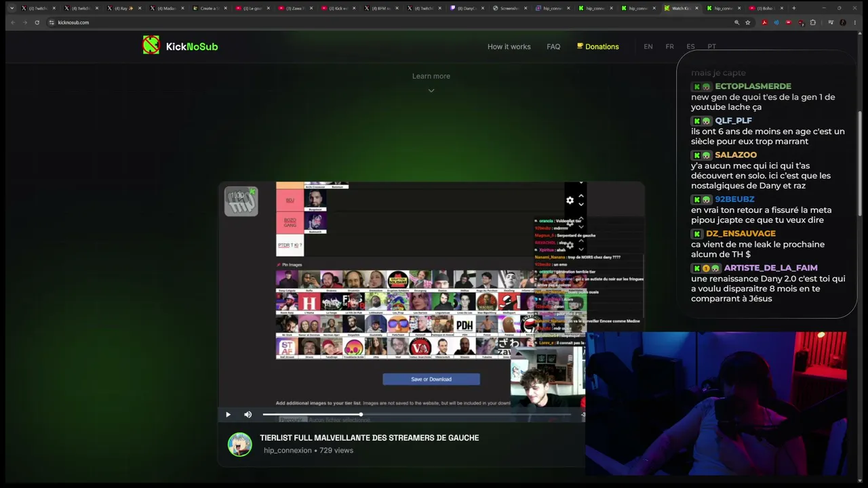Click the video title TIERLIST FULL MALVEILLANTE
Image resolution: width=868 pixels, height=488 pixels.
369,438
